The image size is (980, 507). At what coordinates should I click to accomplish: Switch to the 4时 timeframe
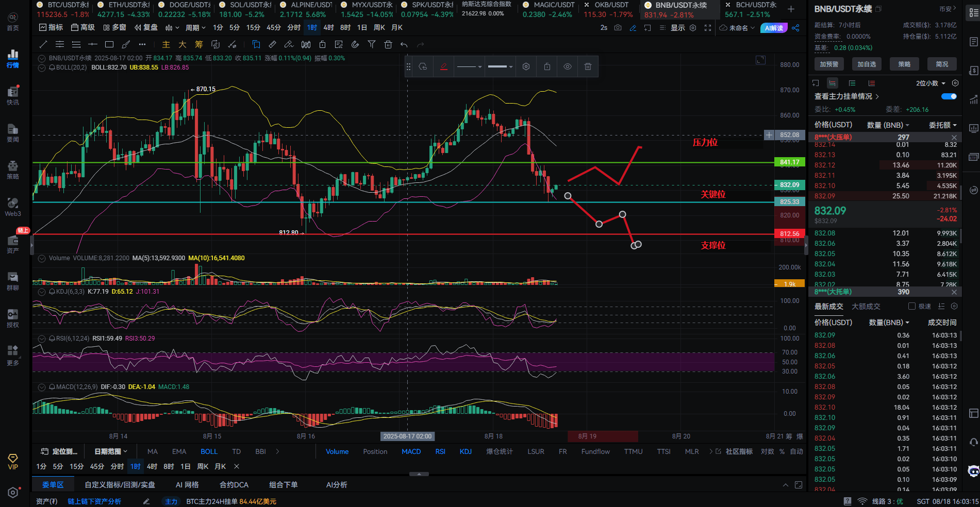click(329, 28)
